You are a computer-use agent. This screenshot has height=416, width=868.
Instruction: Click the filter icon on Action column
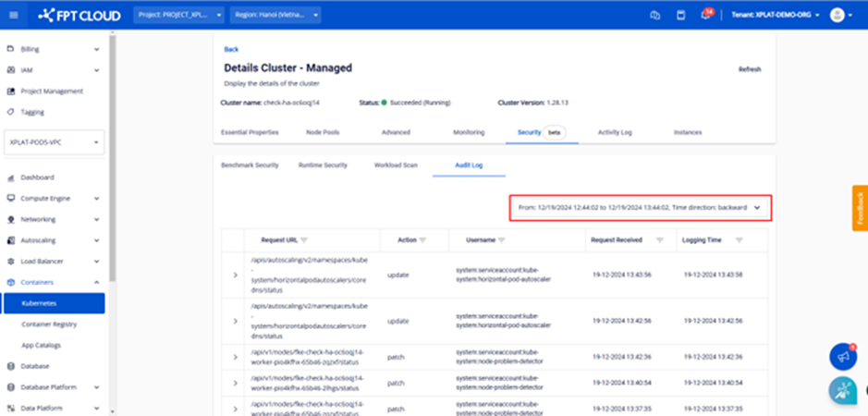tap(422, 239)
